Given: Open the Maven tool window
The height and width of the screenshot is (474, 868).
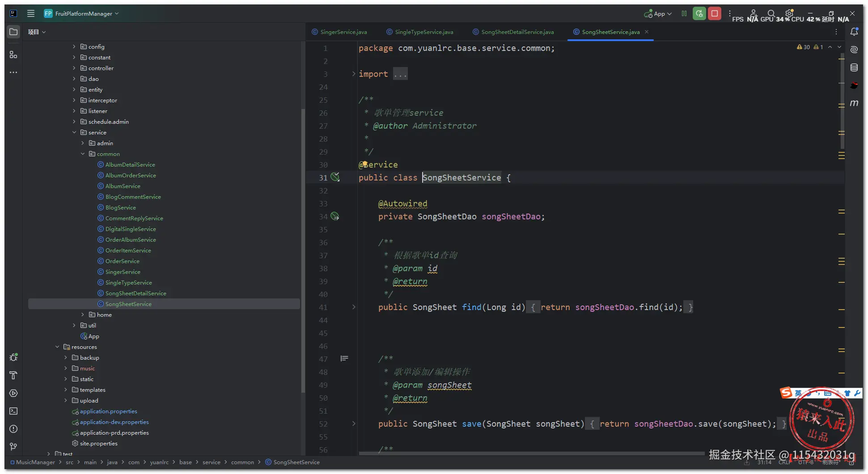Looking at the screenshot, I should (x=854, y=103).
